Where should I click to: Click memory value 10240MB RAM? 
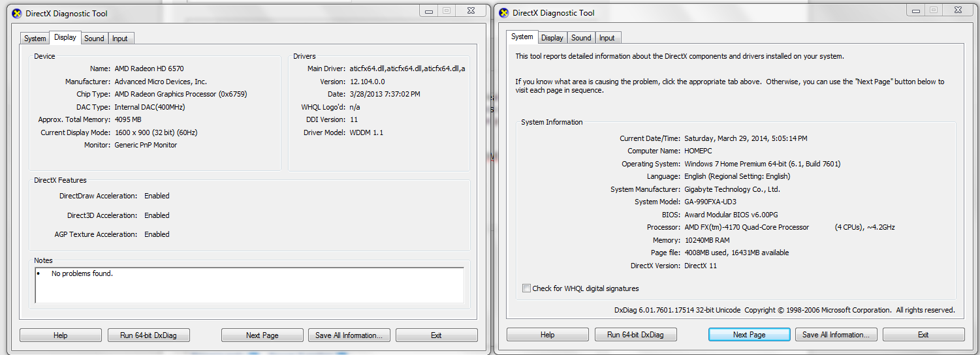707,240
